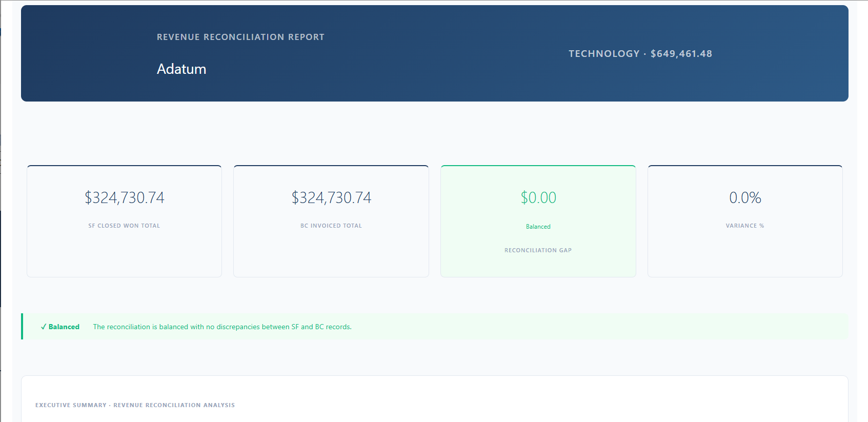Open the Variance % card
868x422 pixels.
coord(745,221)
